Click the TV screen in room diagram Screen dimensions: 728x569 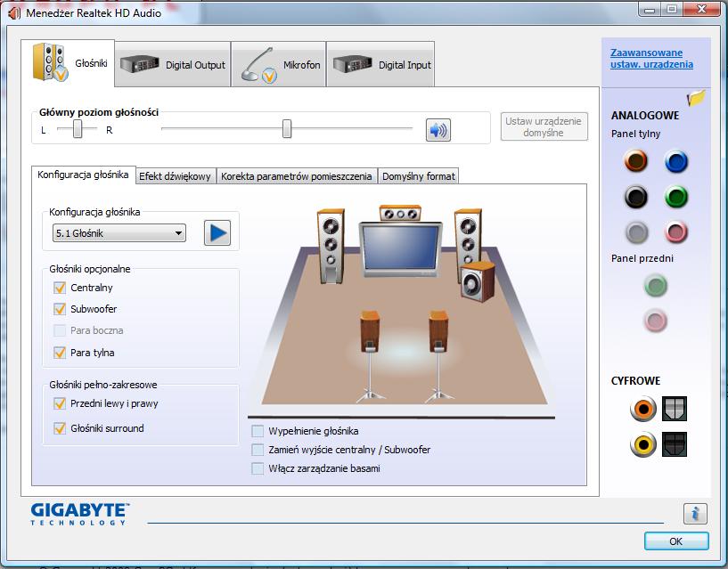(x=400, y=249)
